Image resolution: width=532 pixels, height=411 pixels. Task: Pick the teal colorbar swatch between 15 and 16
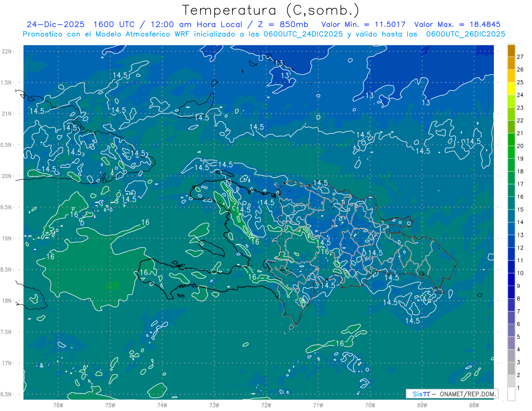point(511,203)
